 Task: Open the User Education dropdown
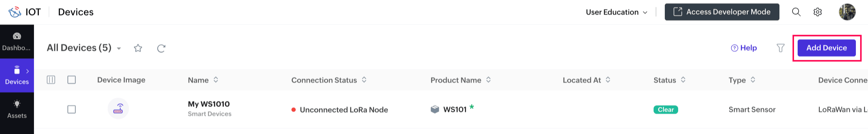(x=616, y=12)
